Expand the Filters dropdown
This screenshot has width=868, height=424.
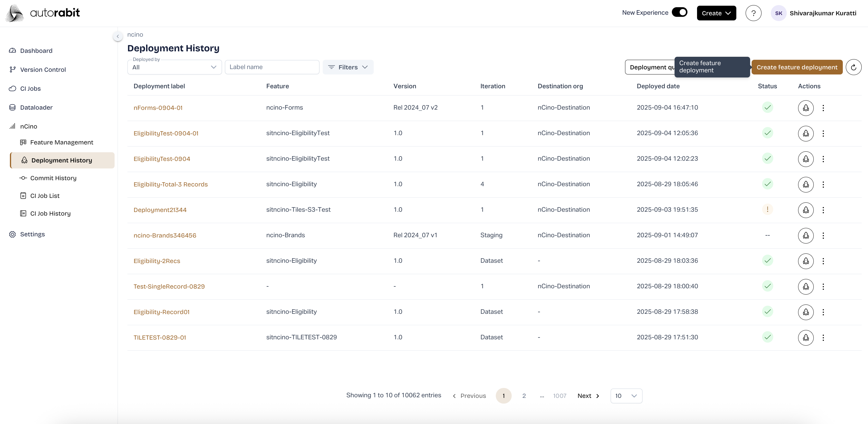pyautogui.click(x=348, y=67)
